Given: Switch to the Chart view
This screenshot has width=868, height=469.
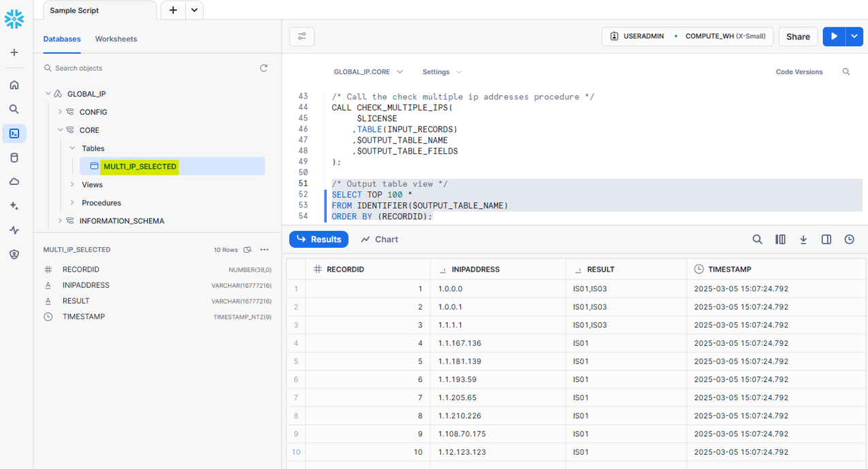Looking at the screenshot, I should point(380,240).
